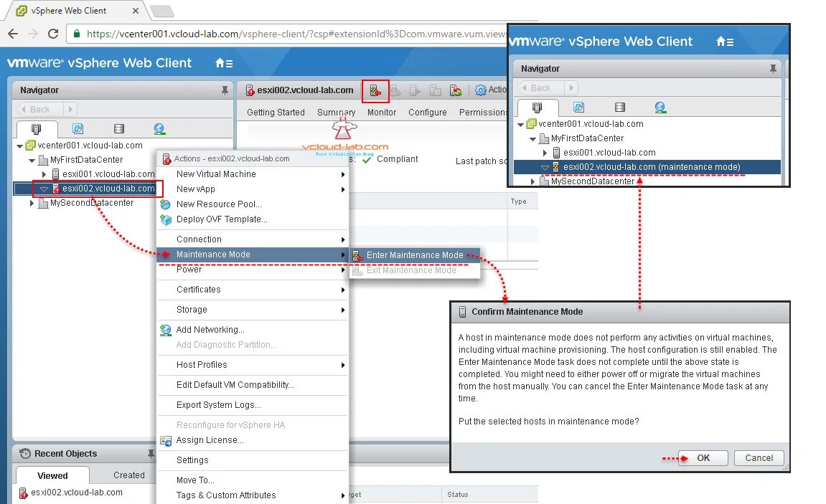The height and width of the screenshot is (504, 826).
Task: Choose Enter Maintenance Mode from the submenu
Action: click(x=413, y=255)
